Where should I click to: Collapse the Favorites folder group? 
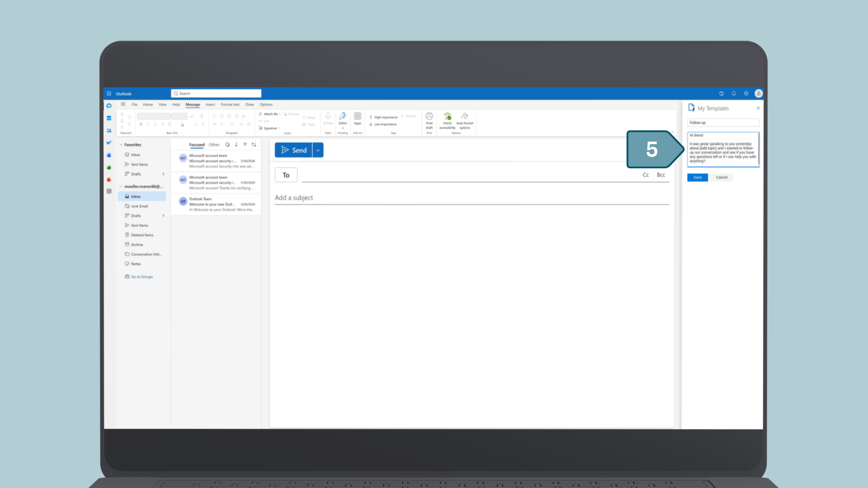pyautogui.click(x=121, y=145)
